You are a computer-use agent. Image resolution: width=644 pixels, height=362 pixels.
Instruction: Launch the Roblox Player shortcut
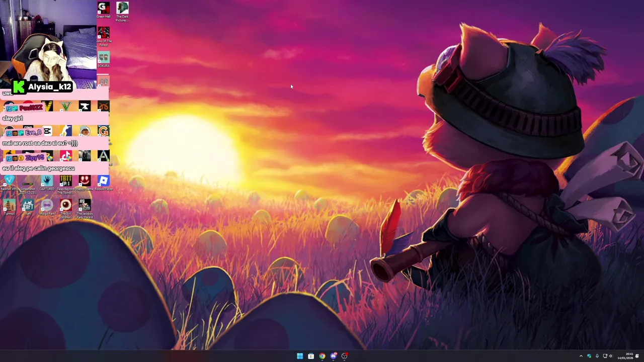click(103, 184)
